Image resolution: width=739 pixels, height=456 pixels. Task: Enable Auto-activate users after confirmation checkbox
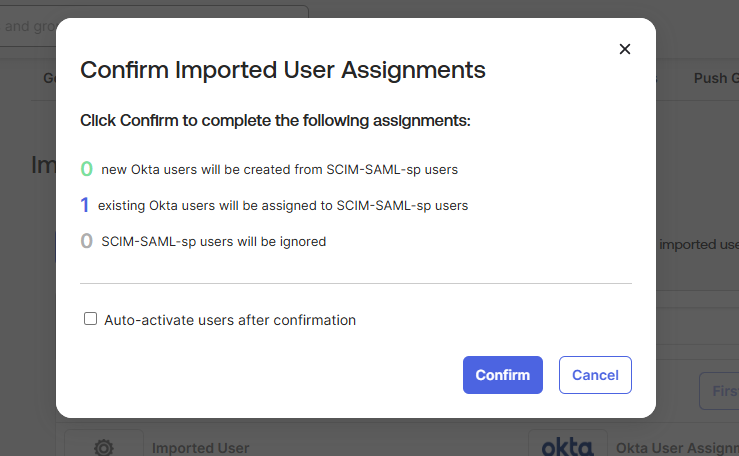(x=90, y=319)
